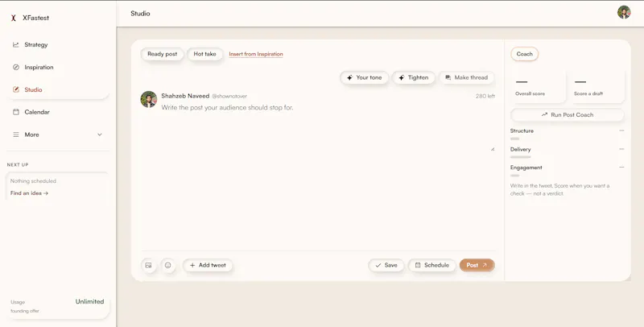Apply Your tone rewrite

tap(365, 77)
